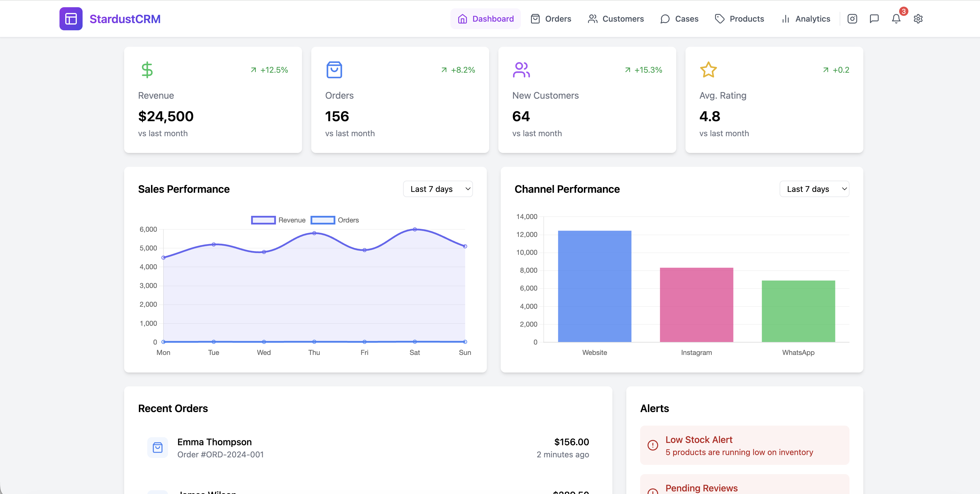This screenshot has height=494, width=980.
Task: Click the 64 new customers value
Action: [x=521, y=116]
